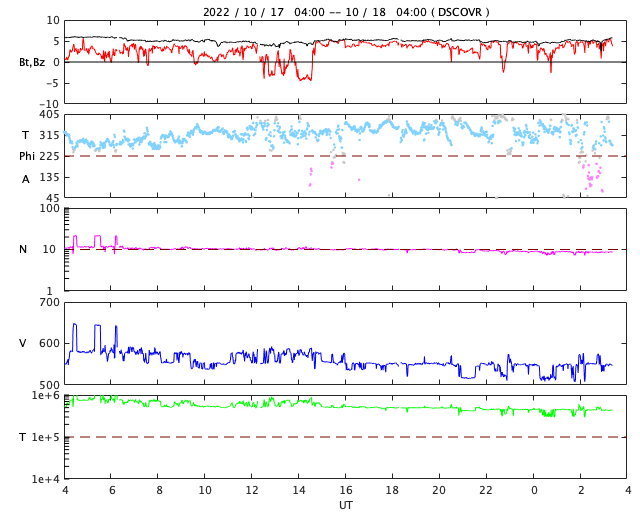
Task: Click the '14' hour tick on x-axis
Action: [299, 490]
